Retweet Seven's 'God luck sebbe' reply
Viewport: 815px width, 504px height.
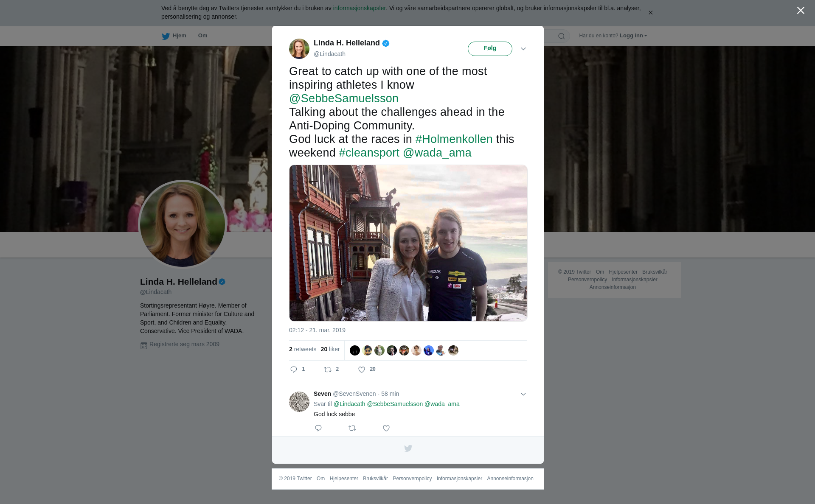[352, 428]
